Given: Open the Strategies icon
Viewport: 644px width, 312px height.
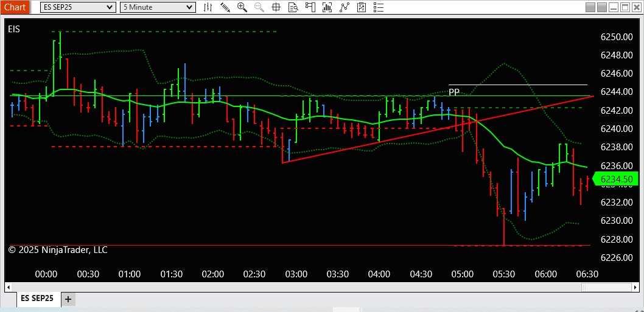Looking at the screenshot, I should [362, 7].
